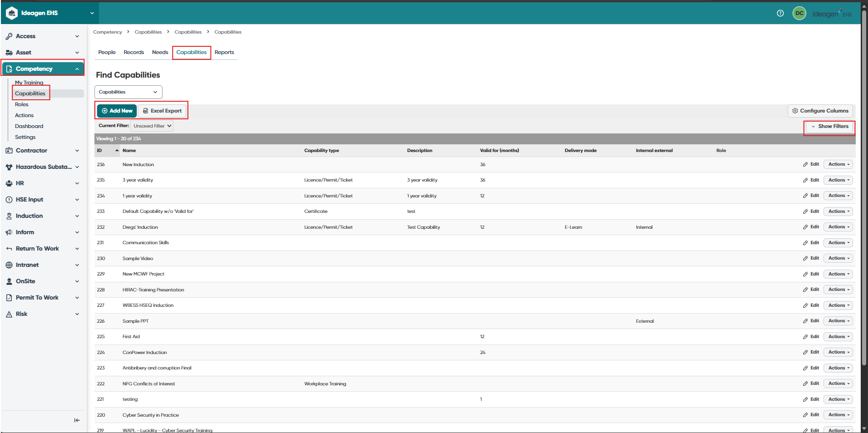
Task: Expand the OnSite sidebar section chevron
Action: pyautogui.click(x=77, y=281)
